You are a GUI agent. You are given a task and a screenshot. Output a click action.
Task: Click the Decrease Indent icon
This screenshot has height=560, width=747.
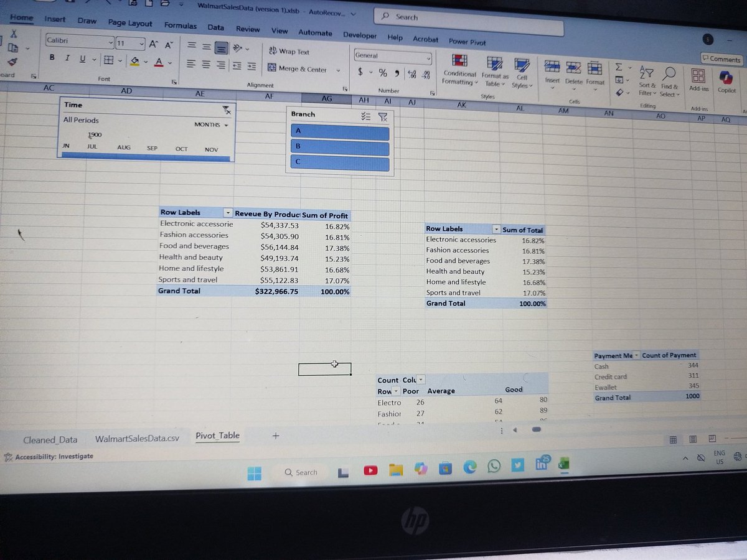coord(238,65)
